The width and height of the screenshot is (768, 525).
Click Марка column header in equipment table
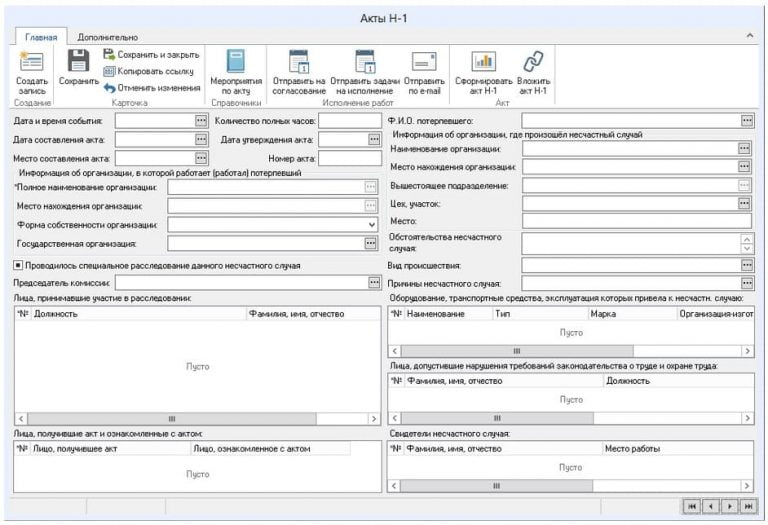(632, 314)
